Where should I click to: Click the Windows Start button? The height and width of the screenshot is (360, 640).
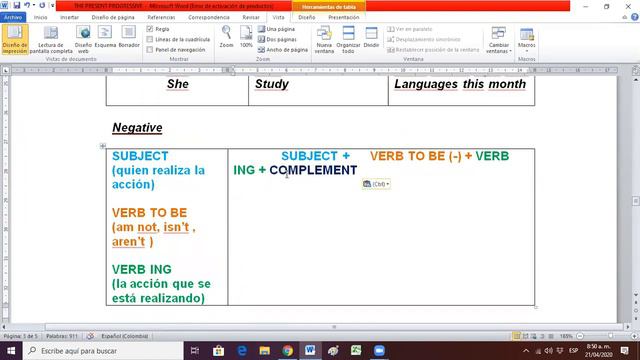tap(11, 351)
